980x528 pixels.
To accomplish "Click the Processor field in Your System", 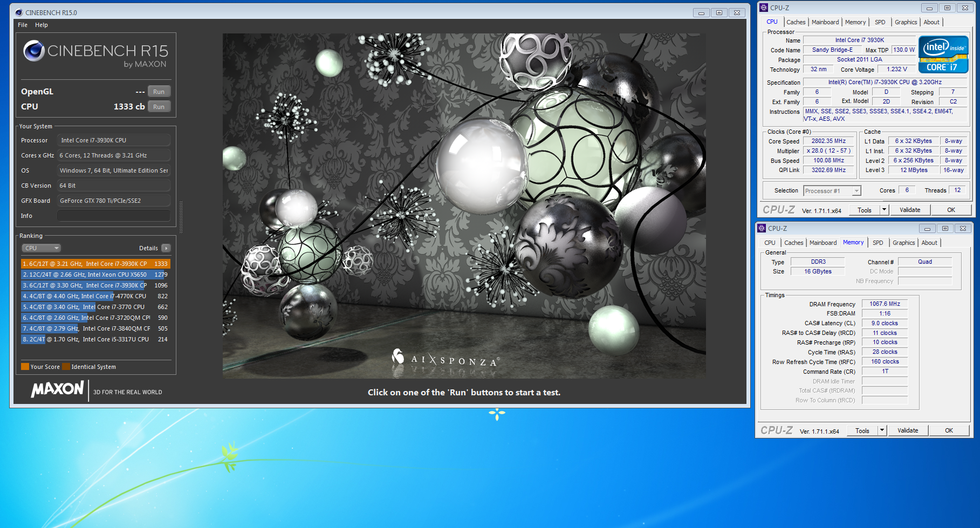I will (x=114, y=140).
